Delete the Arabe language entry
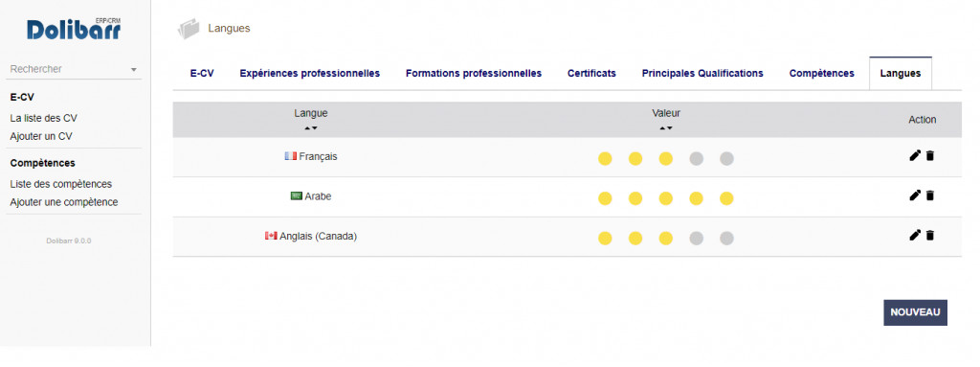The height and width of the screenshot is (367, 980). click(x=930, y=195)
